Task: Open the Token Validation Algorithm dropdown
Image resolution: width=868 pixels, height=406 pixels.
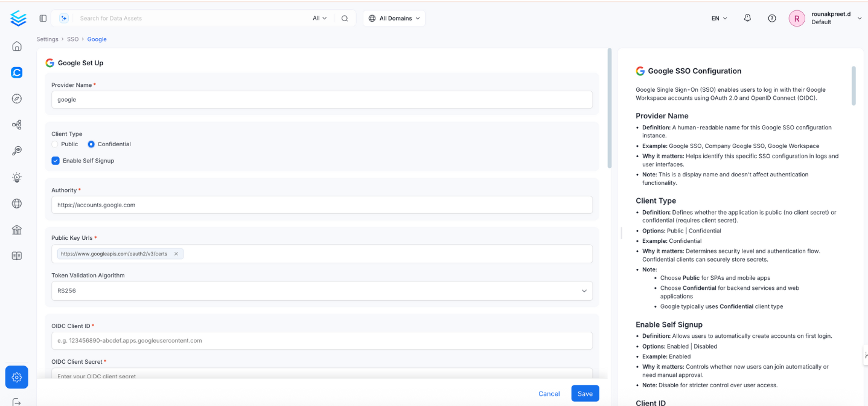Action: click(322, 291)
